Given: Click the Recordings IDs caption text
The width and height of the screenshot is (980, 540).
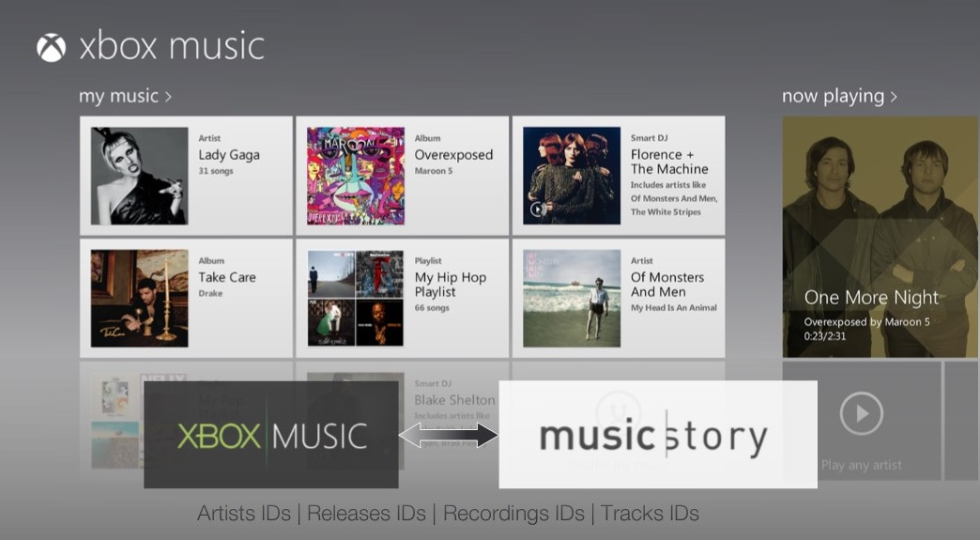Looking at the screenshot, I should [x=513, y=514].
